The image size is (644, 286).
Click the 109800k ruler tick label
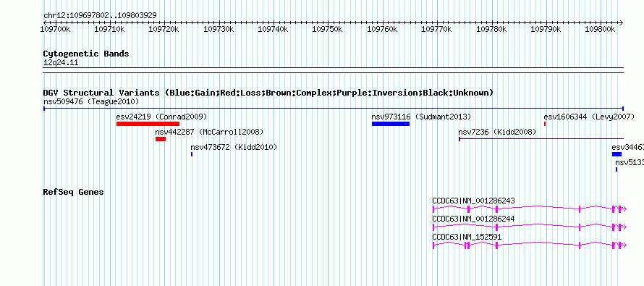(601, 29)
